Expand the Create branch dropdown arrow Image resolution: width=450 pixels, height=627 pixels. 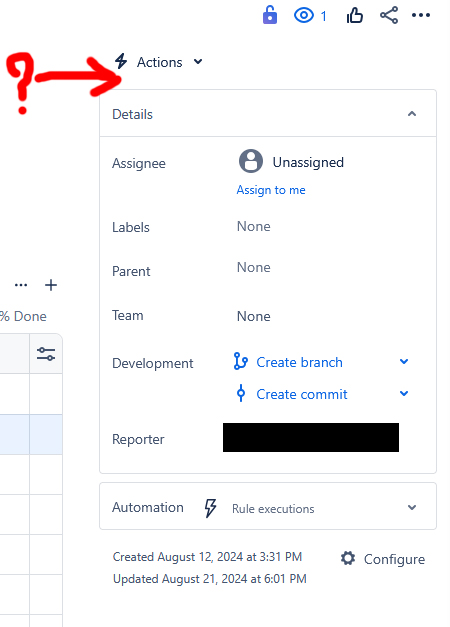click(x=404, y=361)
